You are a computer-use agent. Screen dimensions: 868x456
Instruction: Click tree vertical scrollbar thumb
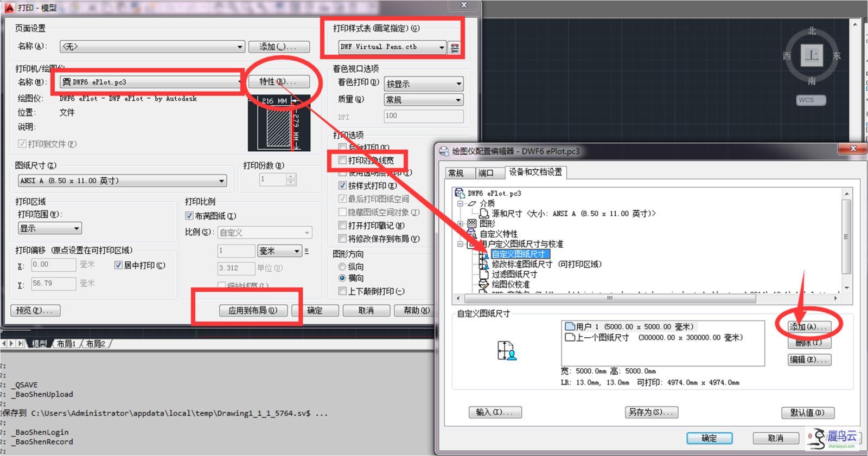tap(846, 236)
